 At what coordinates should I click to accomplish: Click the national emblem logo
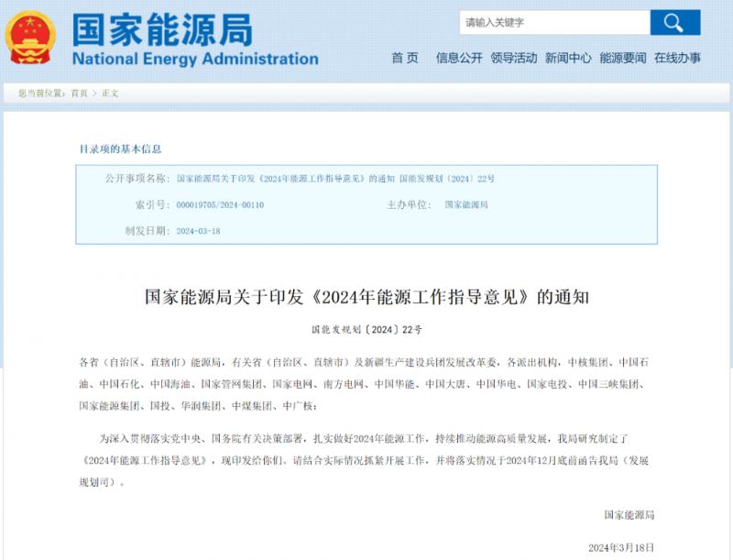coord(30,38)
